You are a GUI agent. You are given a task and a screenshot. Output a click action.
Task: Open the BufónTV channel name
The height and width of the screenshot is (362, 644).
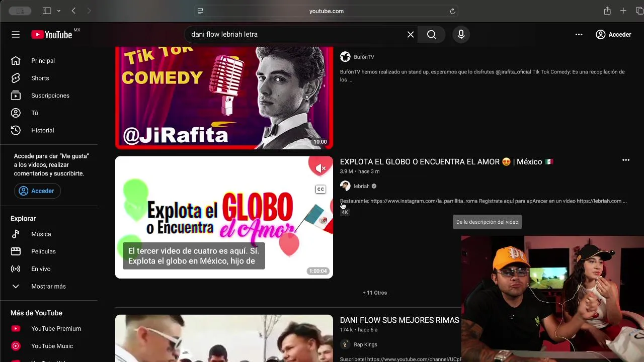point(364,57)
